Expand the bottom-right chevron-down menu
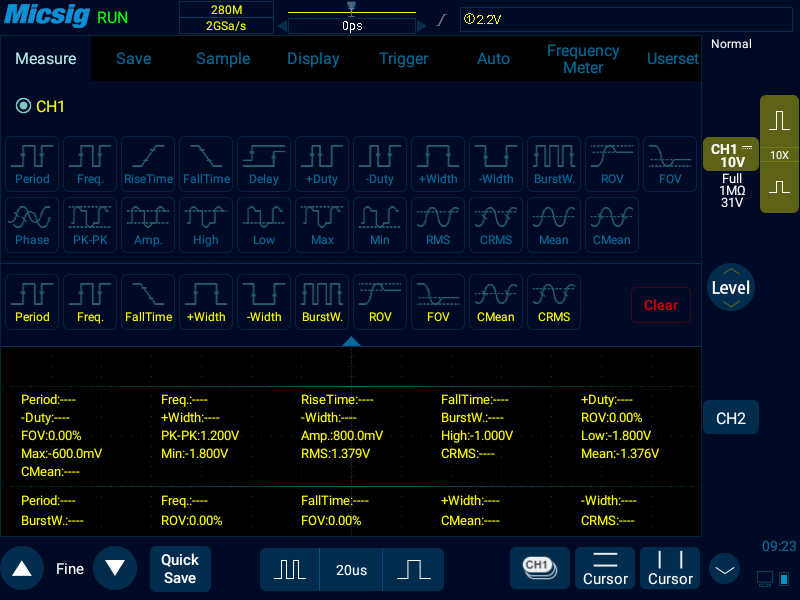The height and width of the screenshot is (600, 800). tap(724, 569)
